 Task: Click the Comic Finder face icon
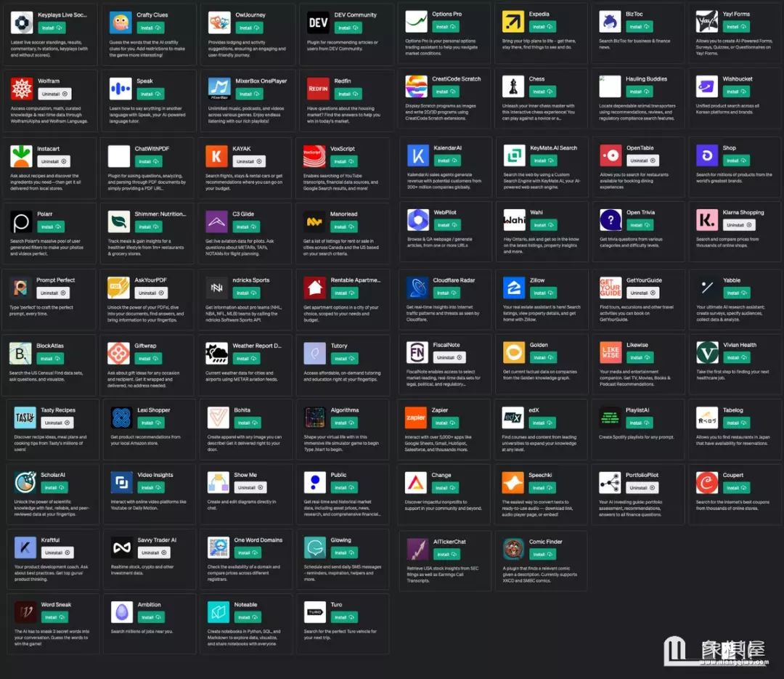pos(514,549)
